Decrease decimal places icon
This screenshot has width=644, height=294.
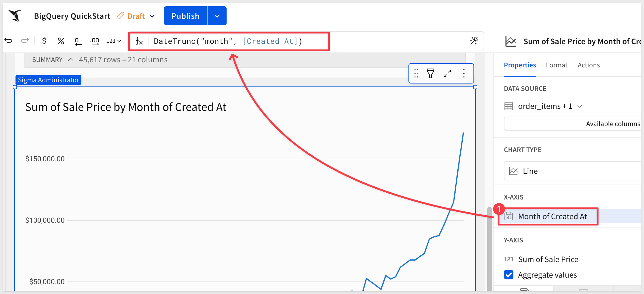click(78, 41)
